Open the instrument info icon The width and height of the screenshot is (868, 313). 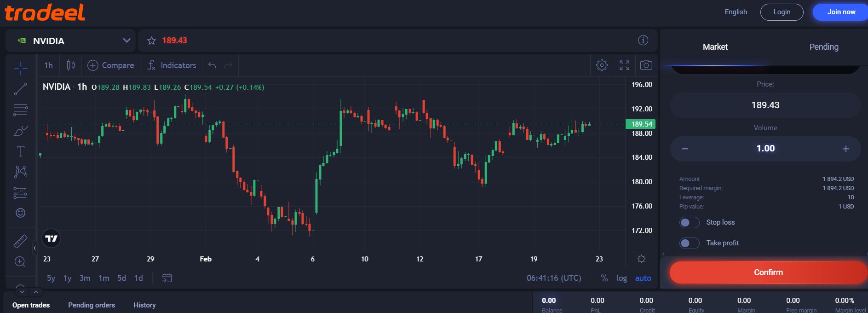643,41
